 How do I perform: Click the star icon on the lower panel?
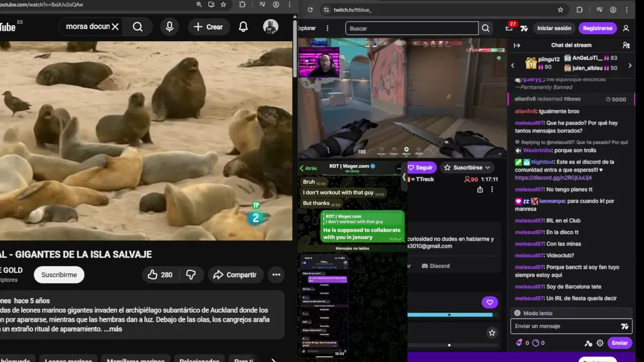click(492, 333)
